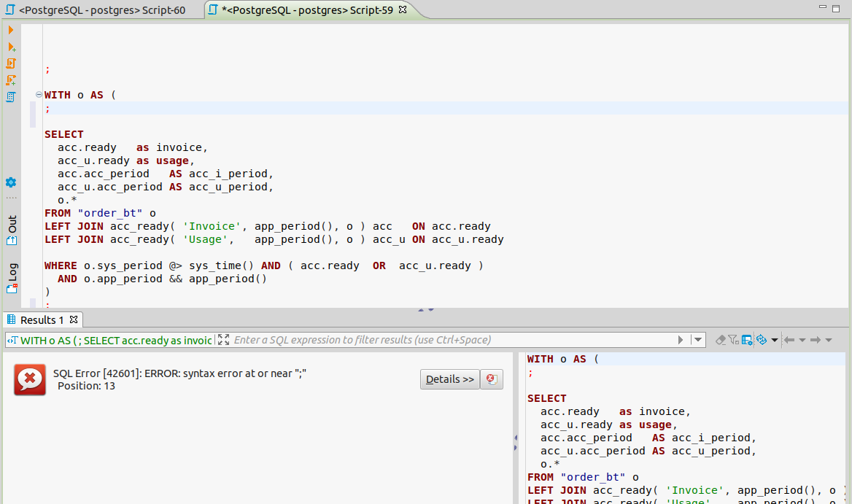Open the Log side panel
This screenshot has width=852, height=504.
pos(9,277)
